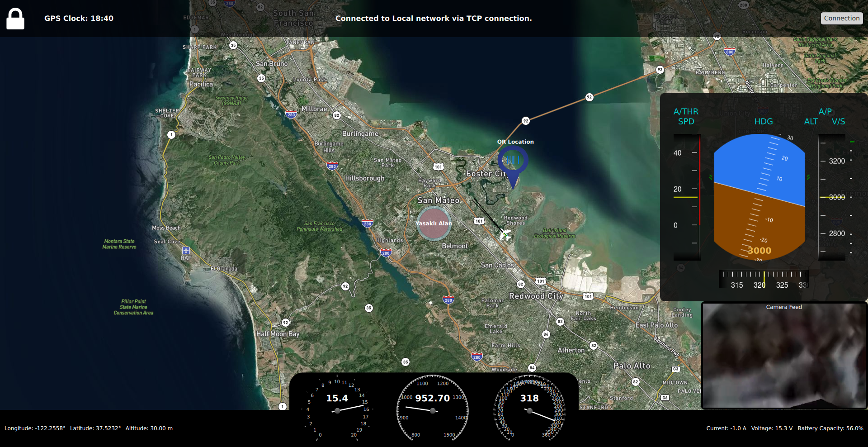Click the Pacifica map label

[x=201, y=84]
